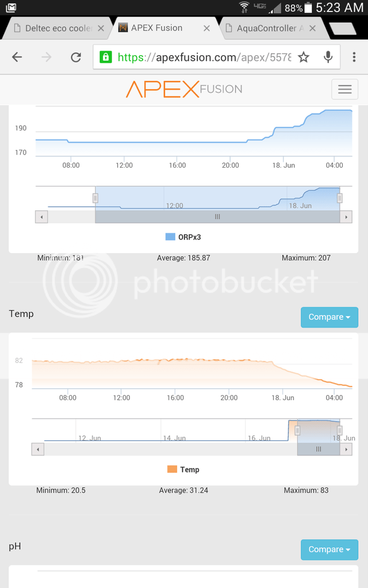Tap the browser back arrow
Screen dimensions: 368x588
coord(17,57)
